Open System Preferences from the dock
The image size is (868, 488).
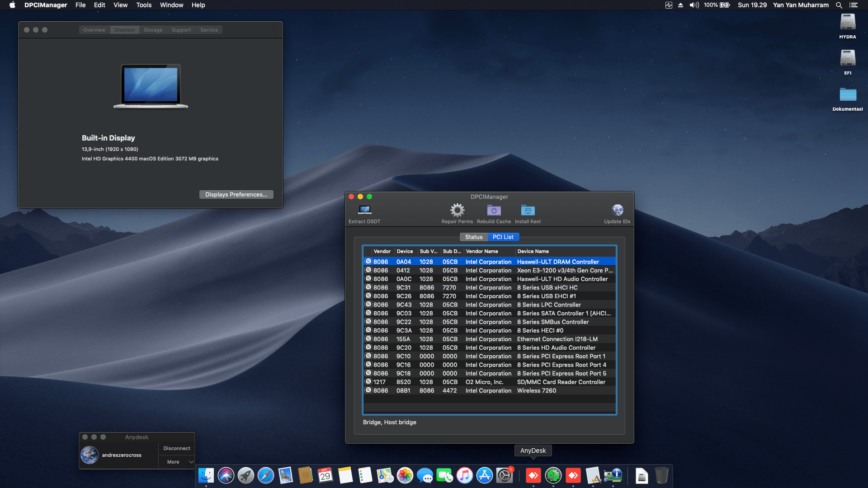(505, 475)
